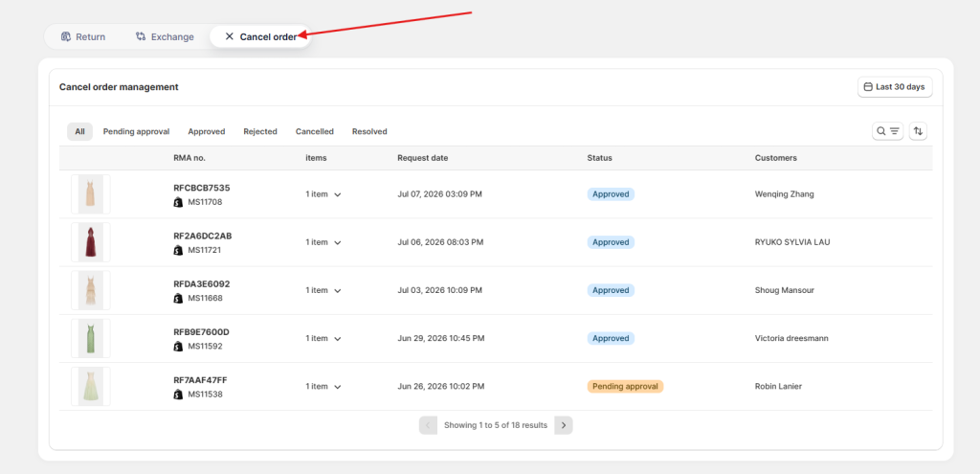
Task: Click the Shopify icon beside MS11721
Action: [x=178, y=250]
